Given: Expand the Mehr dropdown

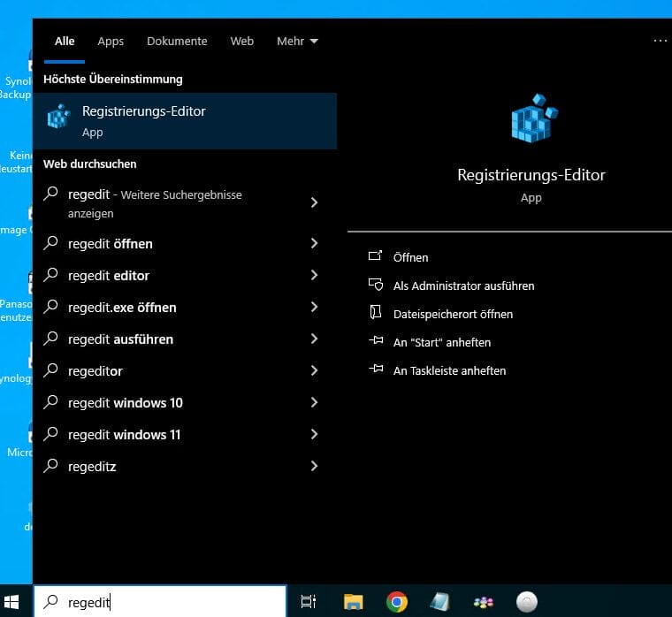Looking at the screenshot, I should pyautogui.click(x=296, y=41).
